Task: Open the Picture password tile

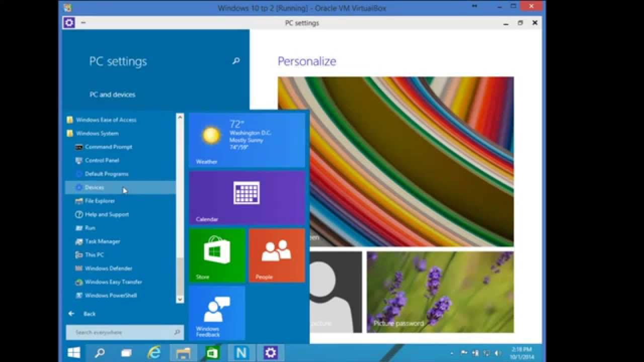Action: [440, 292]
